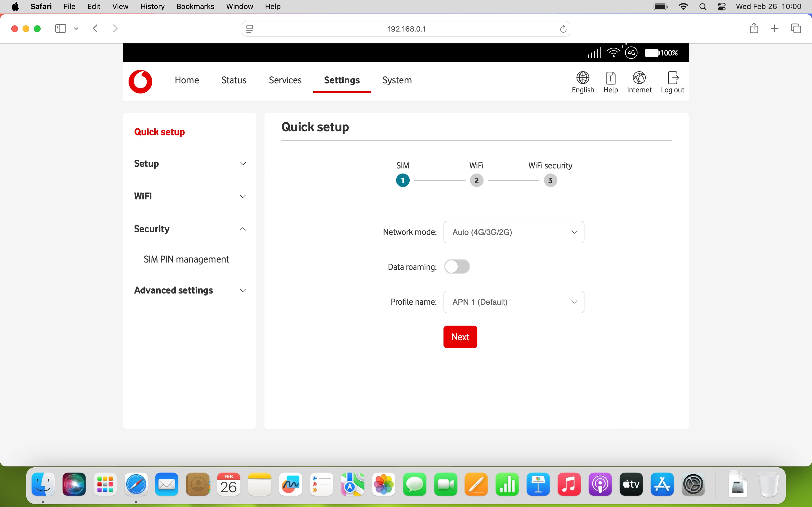Click the Vodafone logo

140,81
